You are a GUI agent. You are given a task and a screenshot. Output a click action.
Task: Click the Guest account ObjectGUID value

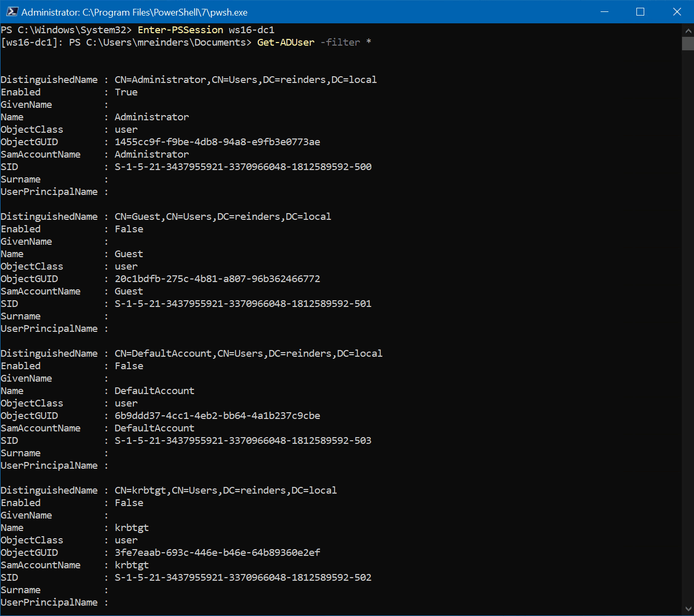[217, 278]
